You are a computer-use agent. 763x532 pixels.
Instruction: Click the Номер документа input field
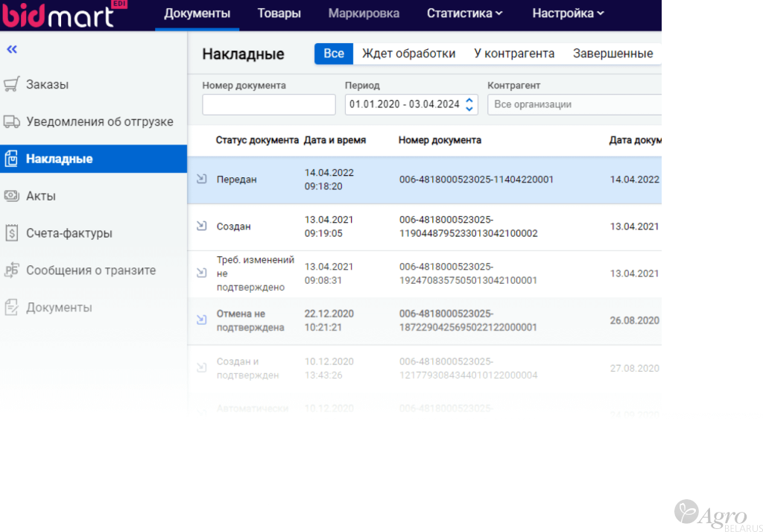pos(268,104)
